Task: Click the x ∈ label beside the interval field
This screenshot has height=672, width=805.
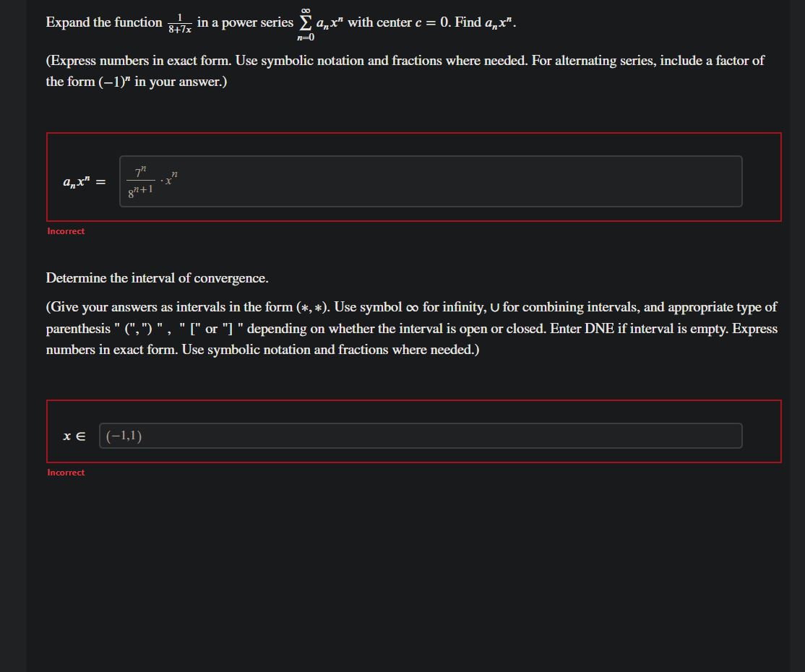Action: point(75,435)
